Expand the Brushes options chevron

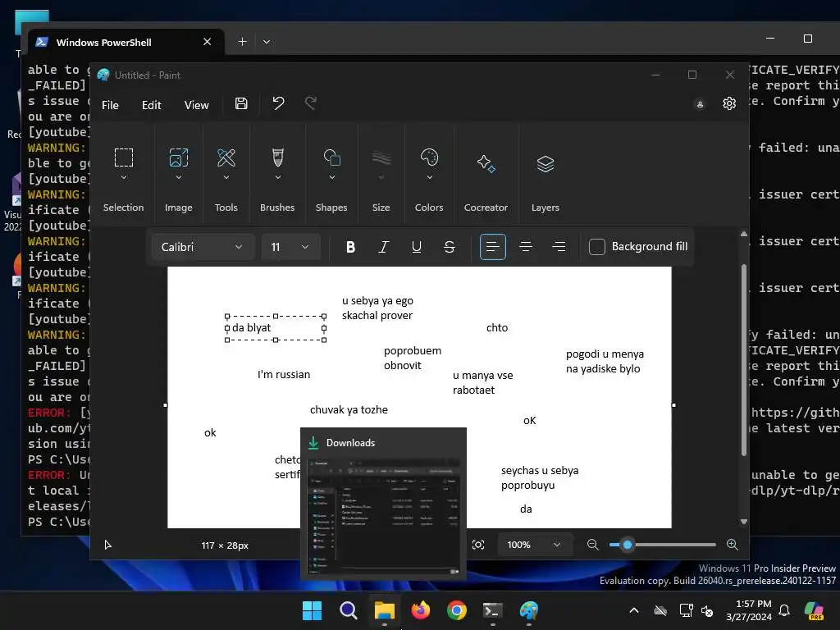(x=277, y=177)
